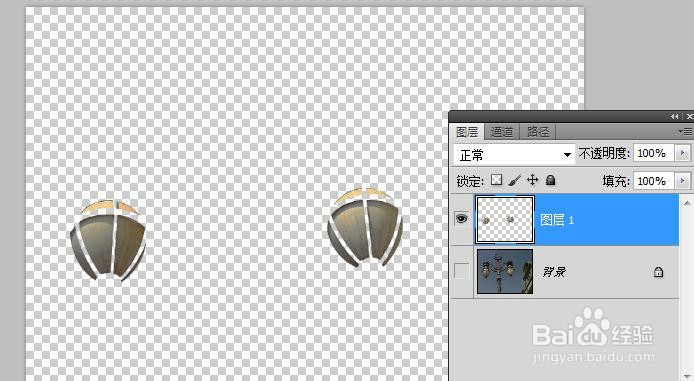Toggle lock transparent pixels icon
Viewport: 694px width, 381px height.
pos(497,180)
